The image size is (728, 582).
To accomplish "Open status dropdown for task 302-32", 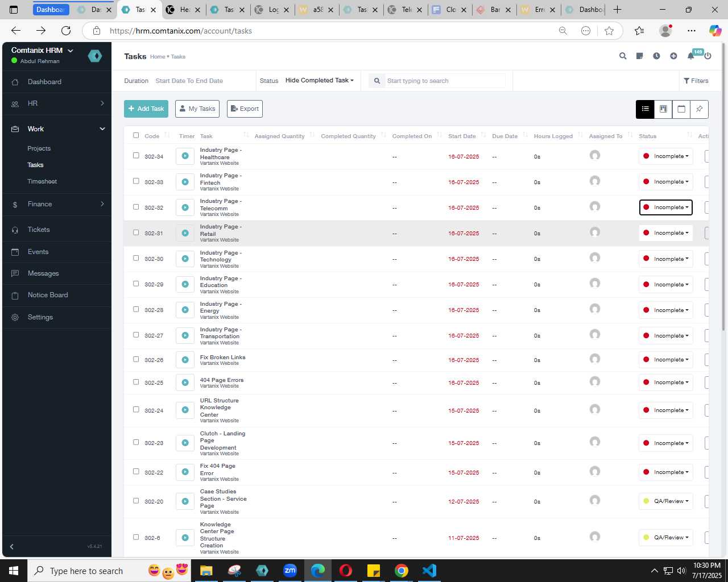I will point(665,207).
